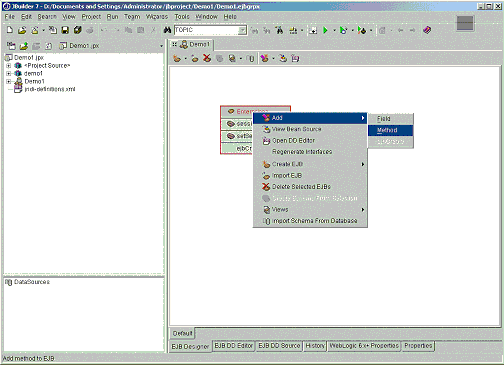Select the Default view tab
This screenshot has height=365, width=504.
point(182,333)
